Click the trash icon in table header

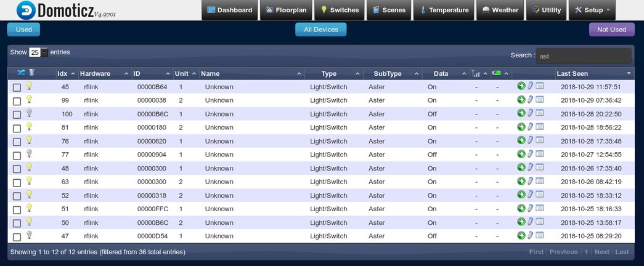[x=31, y=73]
